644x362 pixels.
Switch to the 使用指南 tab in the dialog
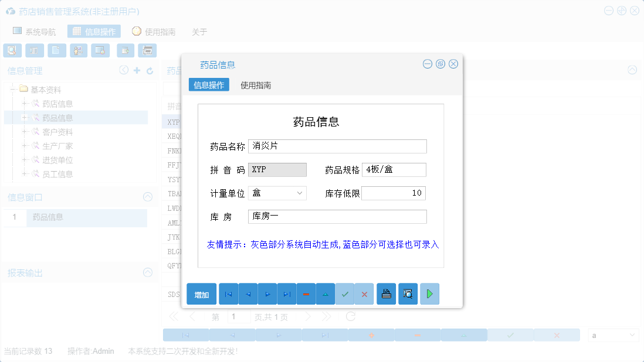pos(256,85)
